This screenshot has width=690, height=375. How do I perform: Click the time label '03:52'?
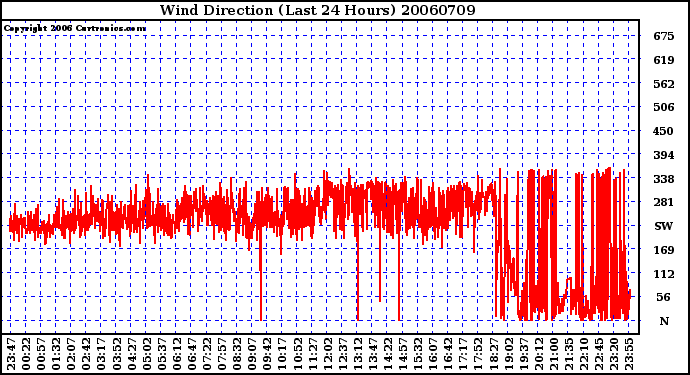click(x=117, y=354)
